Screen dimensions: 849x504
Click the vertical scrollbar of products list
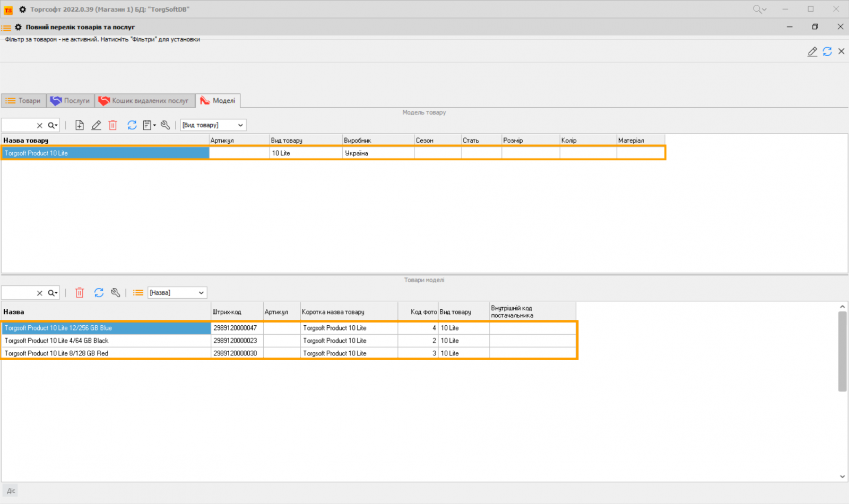[842, 351]
